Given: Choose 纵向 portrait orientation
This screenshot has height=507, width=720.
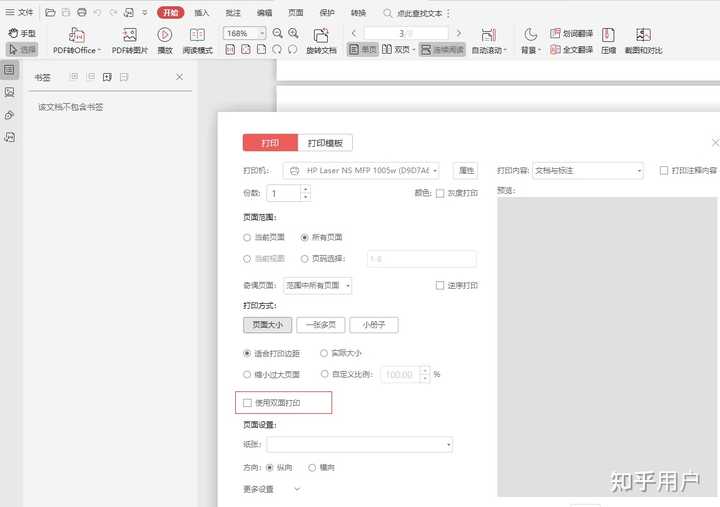Looking at the screenshot, I should tap(270, 468).
